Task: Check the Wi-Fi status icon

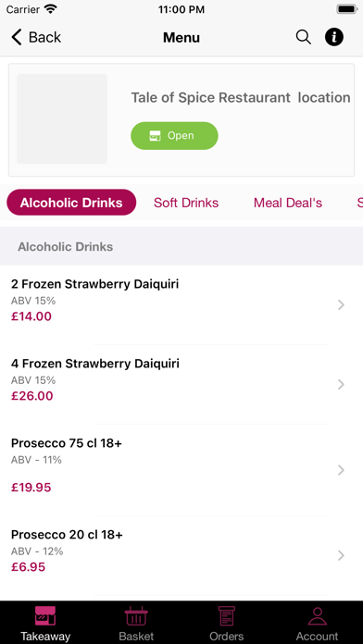Action: click(51, 9)
